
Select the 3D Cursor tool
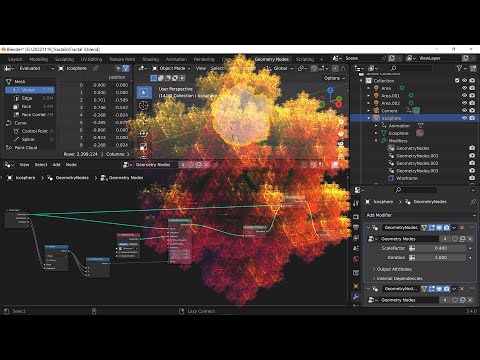144,106
